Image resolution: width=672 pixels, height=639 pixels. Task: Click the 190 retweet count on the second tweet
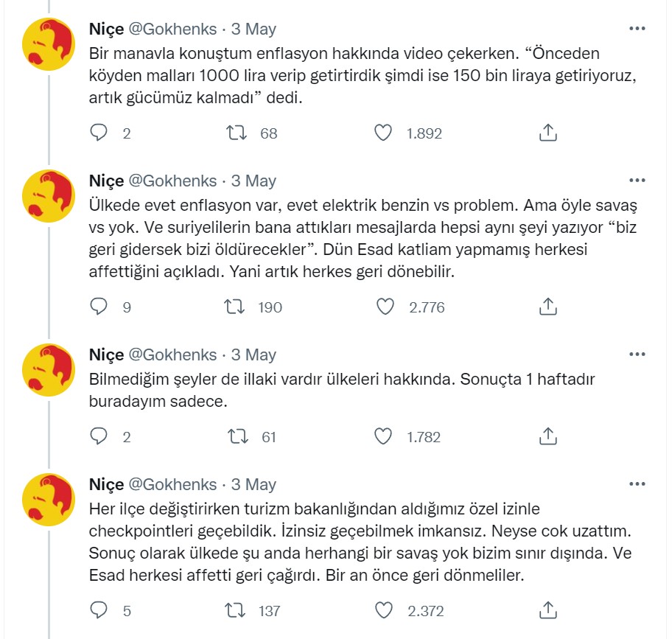pyautogui.click(x=268, y=308)
